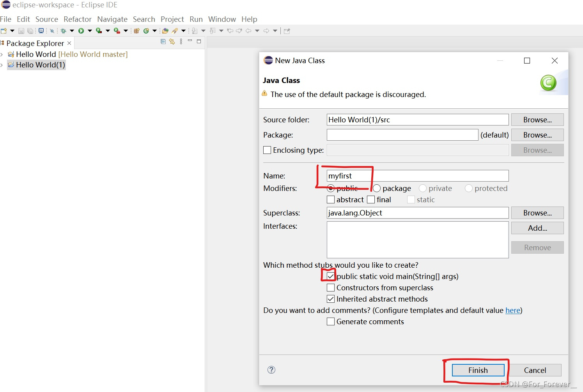Minimize the Package Explorer view
This screenshot has width=583, height=392.
[190, 41]
